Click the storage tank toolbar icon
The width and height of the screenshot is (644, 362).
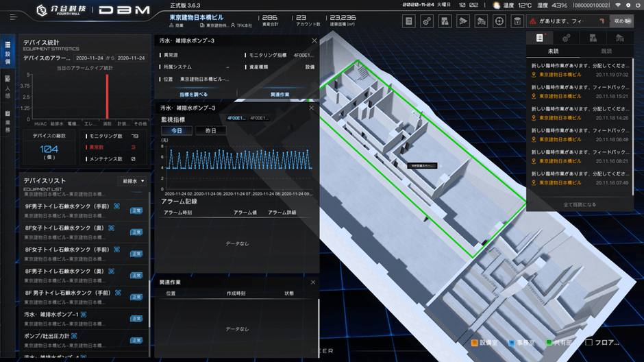coord(517,21)
